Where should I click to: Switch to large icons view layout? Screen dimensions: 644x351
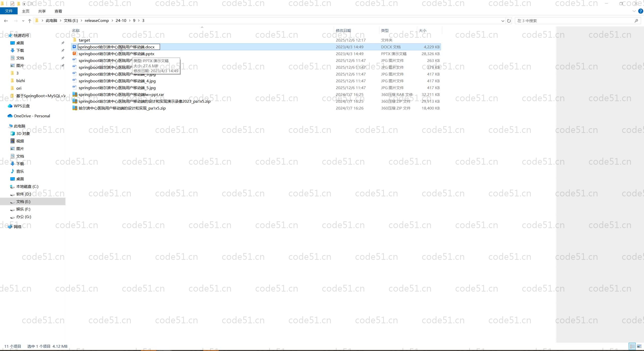639,346
